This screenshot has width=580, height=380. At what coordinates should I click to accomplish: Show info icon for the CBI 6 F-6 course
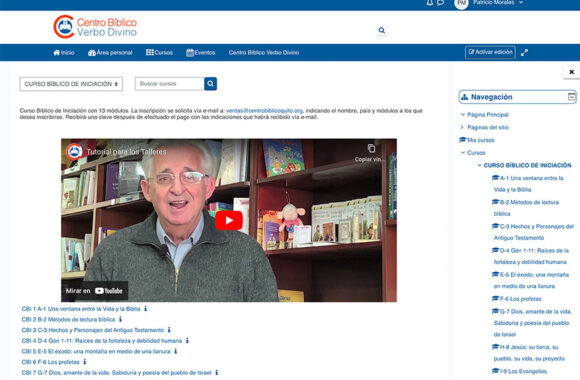[x=85, y=362]
